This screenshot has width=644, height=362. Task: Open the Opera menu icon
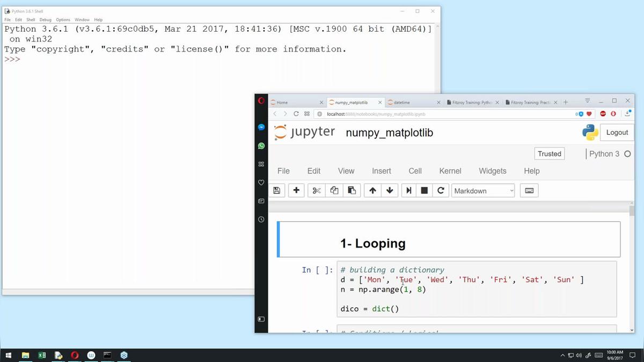point(261,102)
